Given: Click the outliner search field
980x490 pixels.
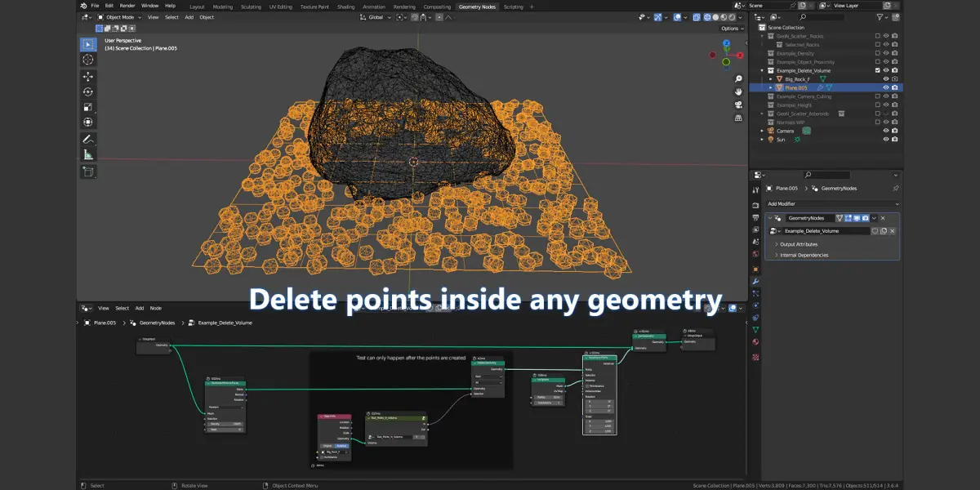Looking at the screenshot, I should point(823,16).
